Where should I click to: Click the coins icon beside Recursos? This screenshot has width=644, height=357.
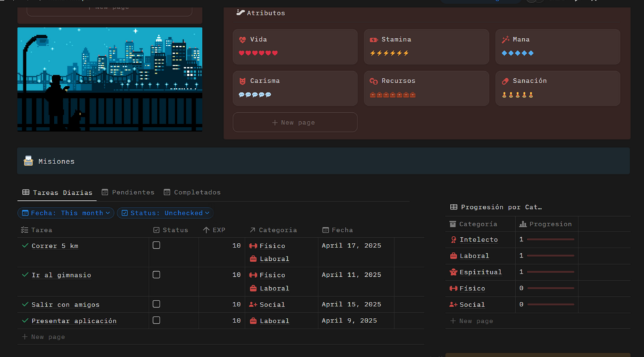pos(374,81)
